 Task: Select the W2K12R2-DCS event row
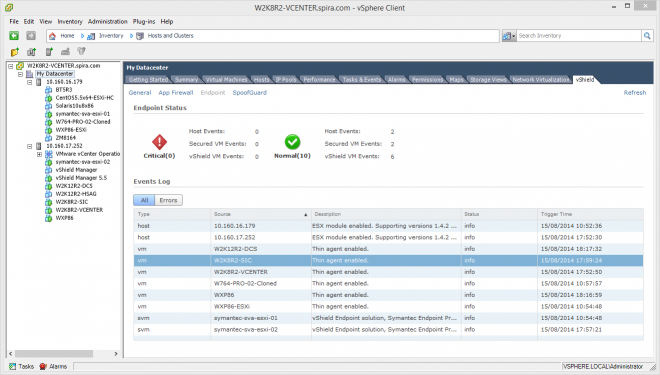pyautogui.click(x=388, y=249)
